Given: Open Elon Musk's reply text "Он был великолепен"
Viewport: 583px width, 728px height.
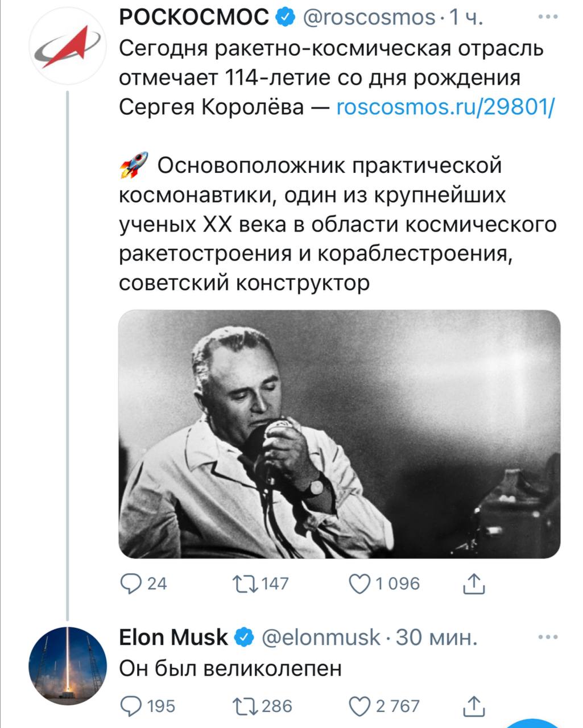Looking at the screenshot, I should (x=230, y=668).
